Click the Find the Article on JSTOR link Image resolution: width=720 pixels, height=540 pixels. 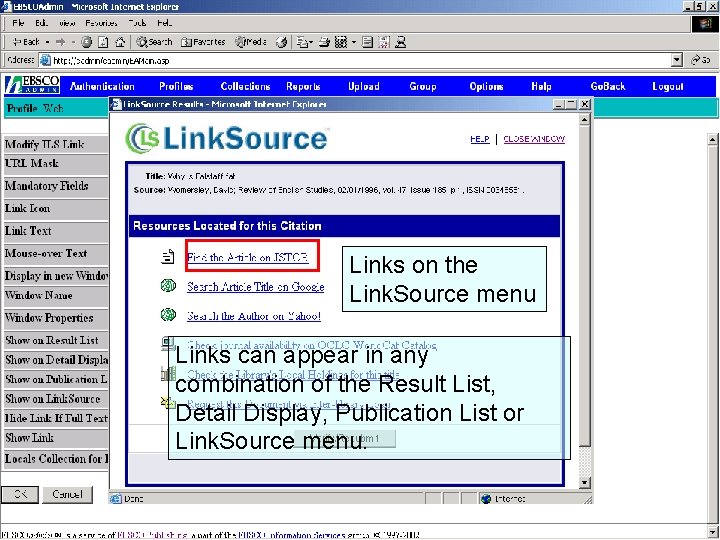[248, 258]
